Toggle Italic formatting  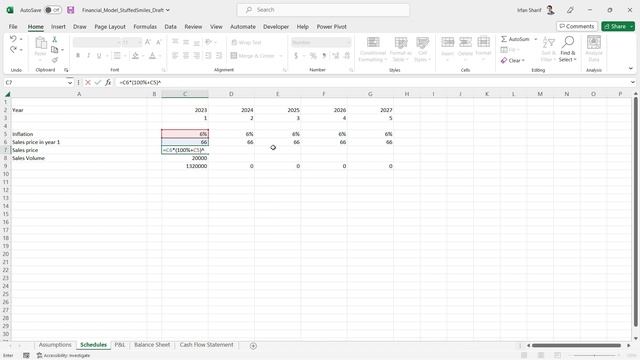click(x=88, y=56)
